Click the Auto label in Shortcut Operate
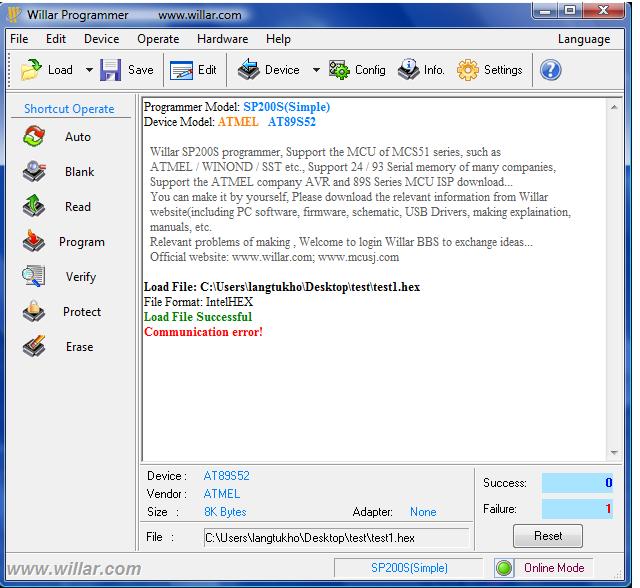Viewport: 640px width, 588px height. [x=78, y=137]
